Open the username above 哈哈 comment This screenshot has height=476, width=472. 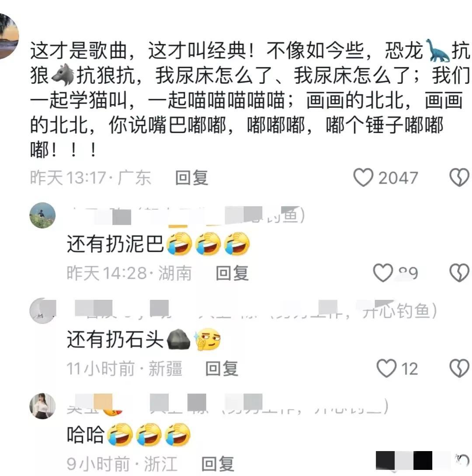(x=228, y=406)
